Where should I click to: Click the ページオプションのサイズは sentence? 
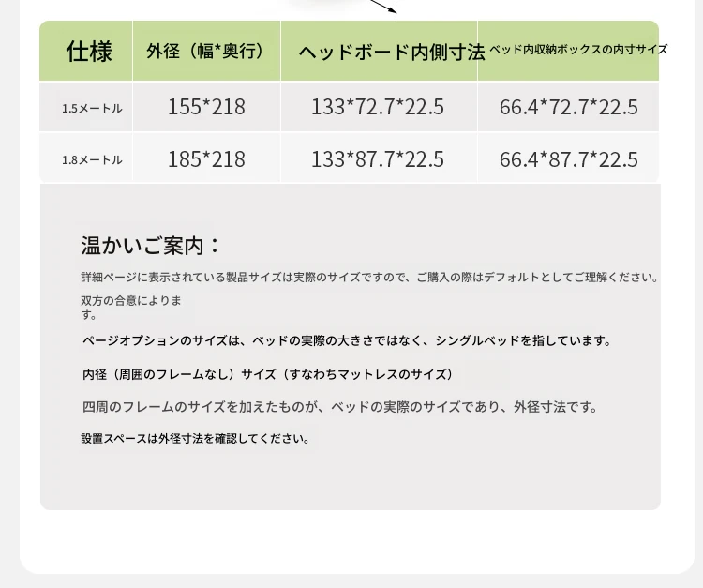[347, 340]
